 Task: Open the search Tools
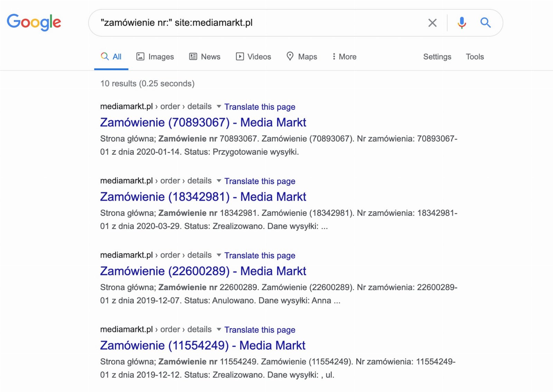point(475,57)
